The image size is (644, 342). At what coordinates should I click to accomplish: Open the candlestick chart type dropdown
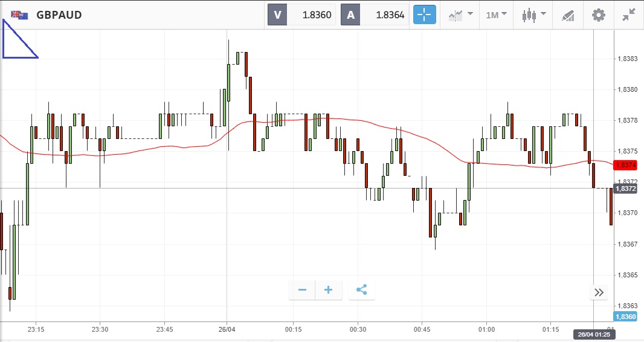point(533,15)
